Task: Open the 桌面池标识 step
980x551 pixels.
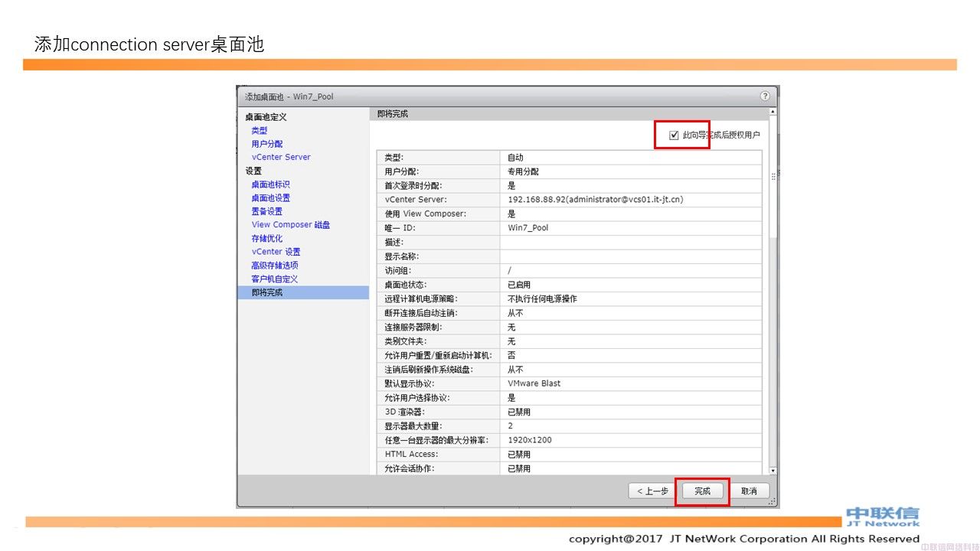Action: coord(270,184)
